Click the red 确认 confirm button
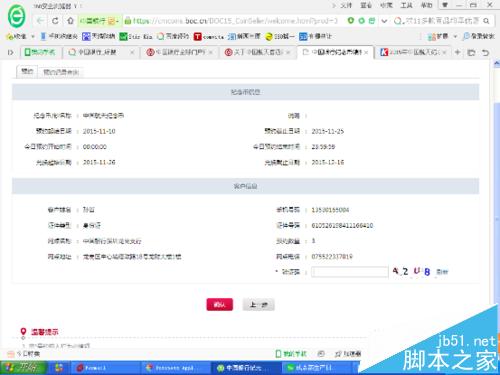The height and width of the screenshot is (375, 500). coord(220,304)
